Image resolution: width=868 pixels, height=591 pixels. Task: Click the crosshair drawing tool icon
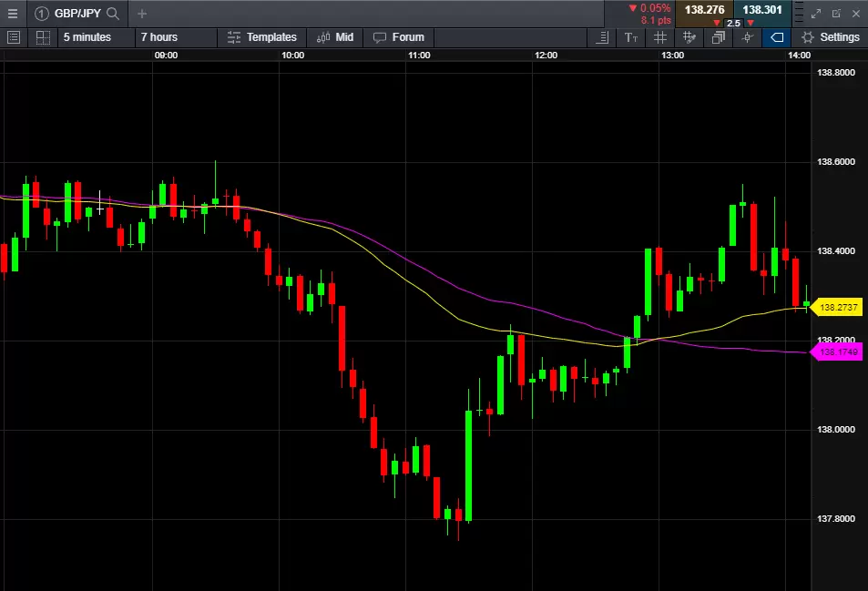click(747, 37)
